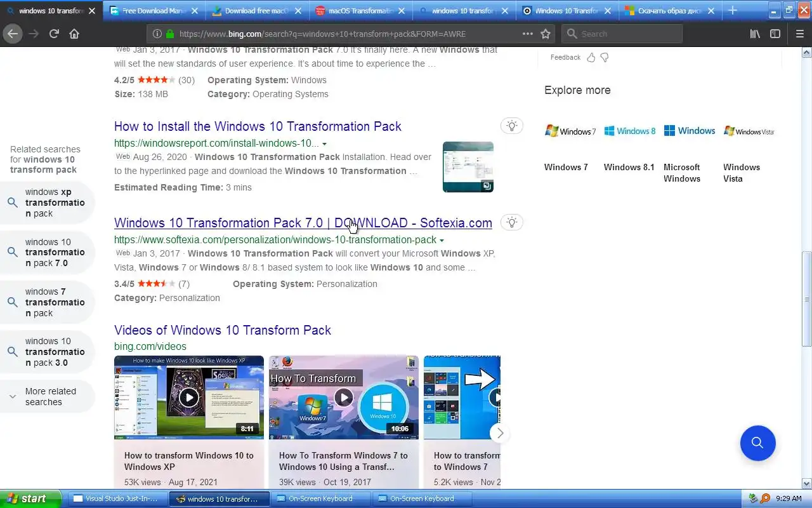The image size is (812, 508).
Task: Click the magnifier system tray icon
Action: point(764,498)
